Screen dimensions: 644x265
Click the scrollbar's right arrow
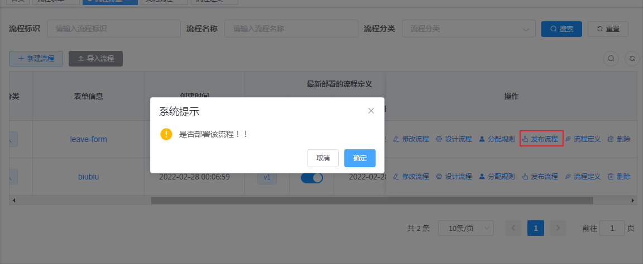pyautogui.click(x=632, y=200)
